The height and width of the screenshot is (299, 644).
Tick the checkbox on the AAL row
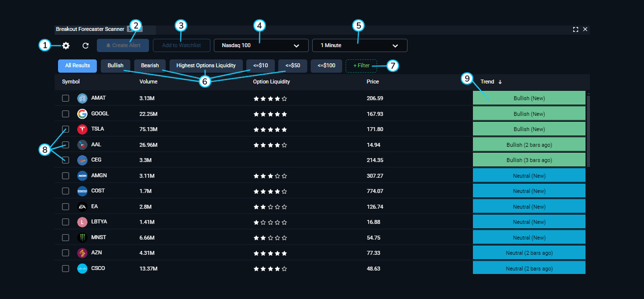tap(65, 144)
